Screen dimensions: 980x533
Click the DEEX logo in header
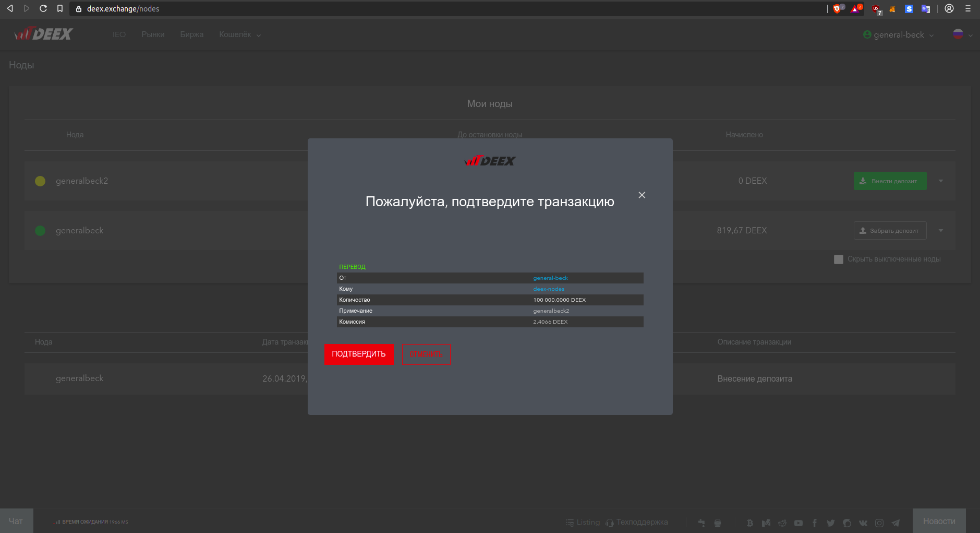44,34
